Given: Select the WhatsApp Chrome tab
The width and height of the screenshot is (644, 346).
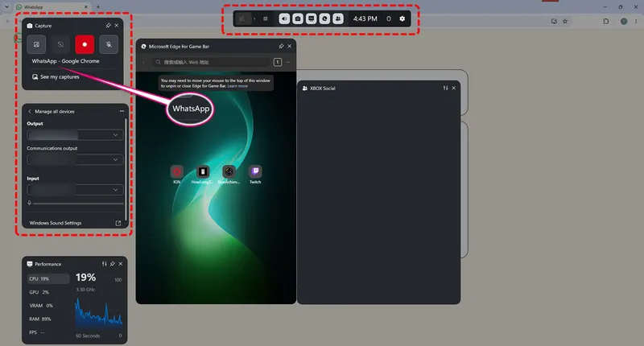Looking at the screenshot, I should click(52, 7).
